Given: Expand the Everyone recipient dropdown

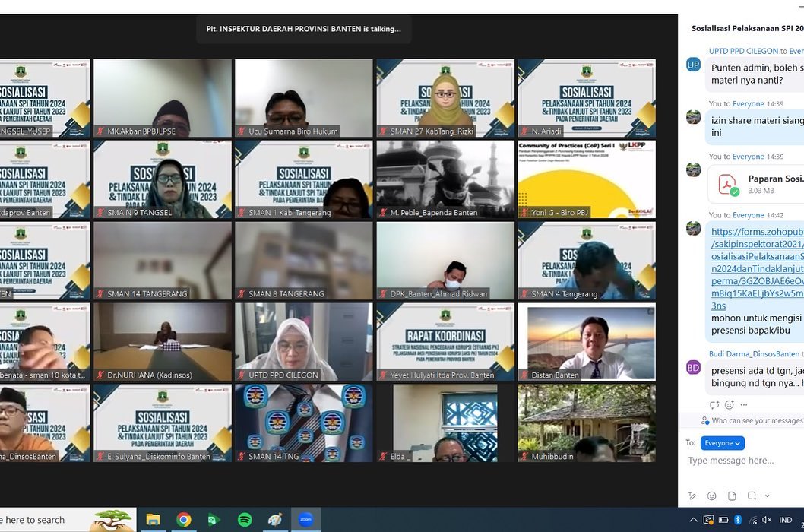Looking at the screenshot, I should click(722, 442).
